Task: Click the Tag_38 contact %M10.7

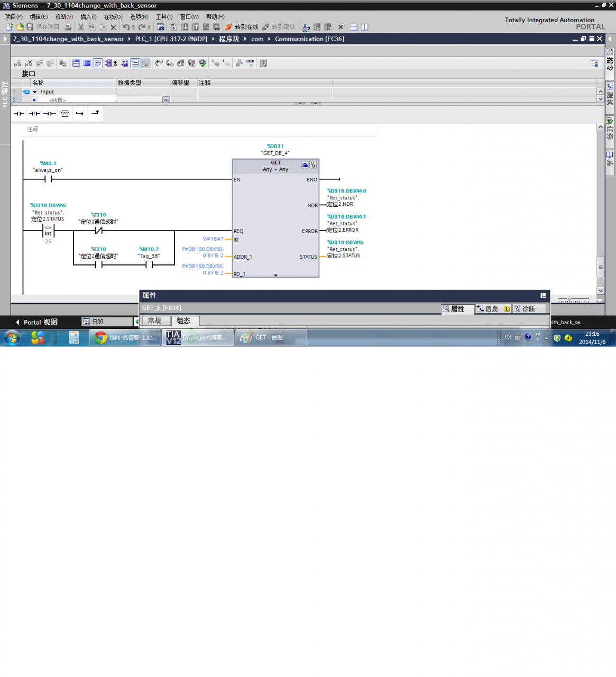Action: (x=149, y=265)
